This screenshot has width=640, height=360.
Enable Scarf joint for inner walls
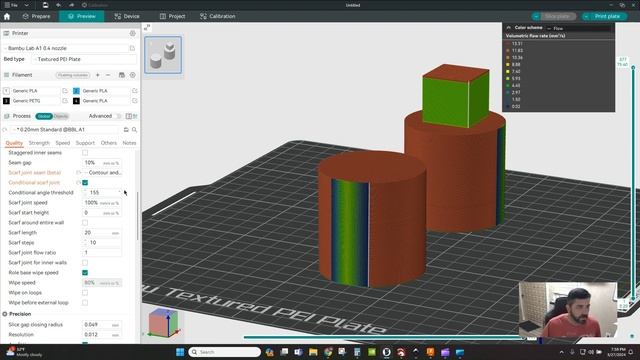point(85,262)
